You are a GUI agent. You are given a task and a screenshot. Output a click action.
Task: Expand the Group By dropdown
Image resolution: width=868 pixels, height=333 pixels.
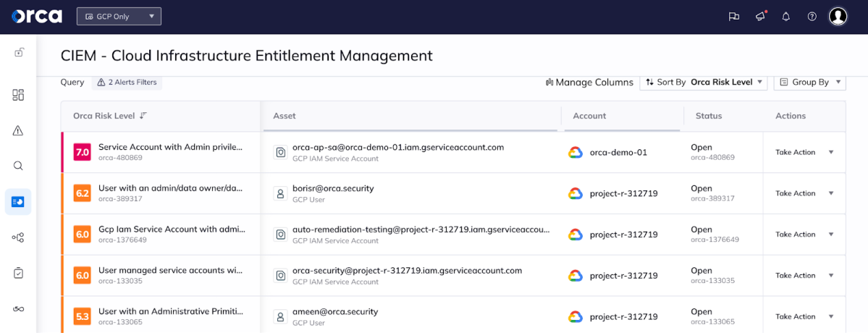click(x=810, y=82)
